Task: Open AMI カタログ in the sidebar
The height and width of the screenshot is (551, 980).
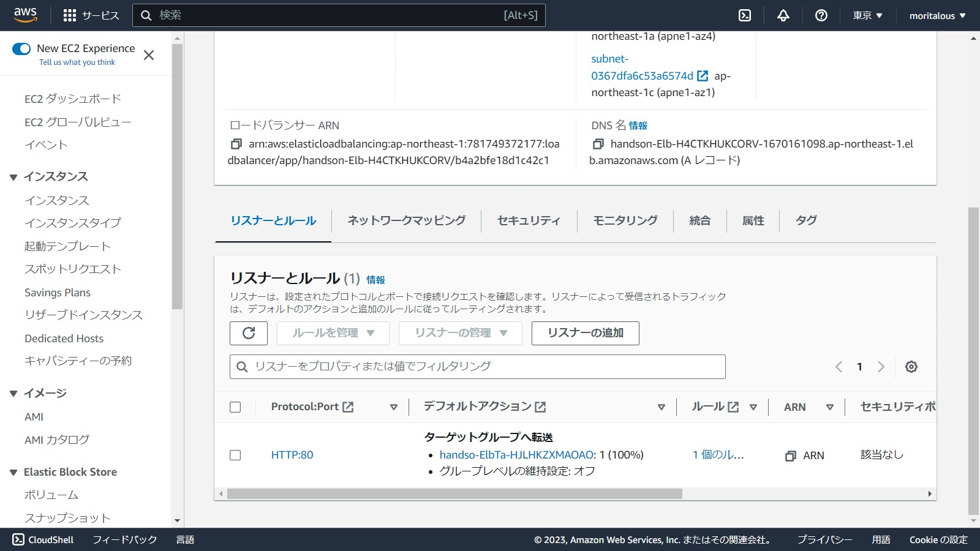Action: [57, 440]
